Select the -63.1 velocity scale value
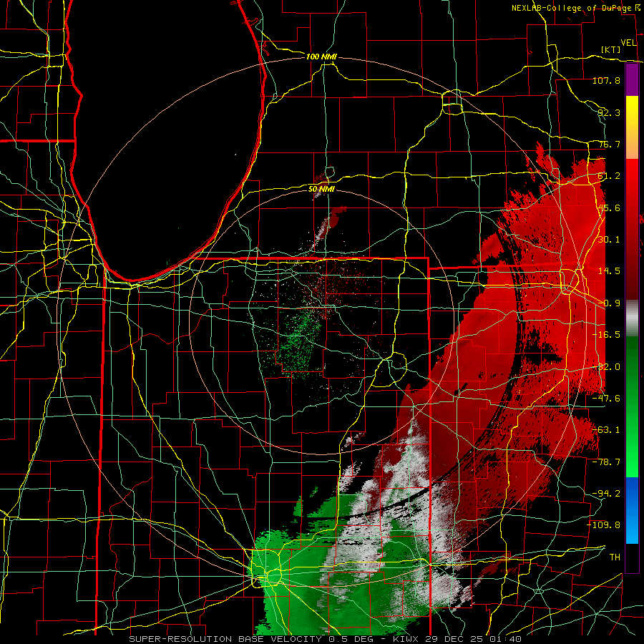Viewport: 644px width, 644px height. point(606,430)
